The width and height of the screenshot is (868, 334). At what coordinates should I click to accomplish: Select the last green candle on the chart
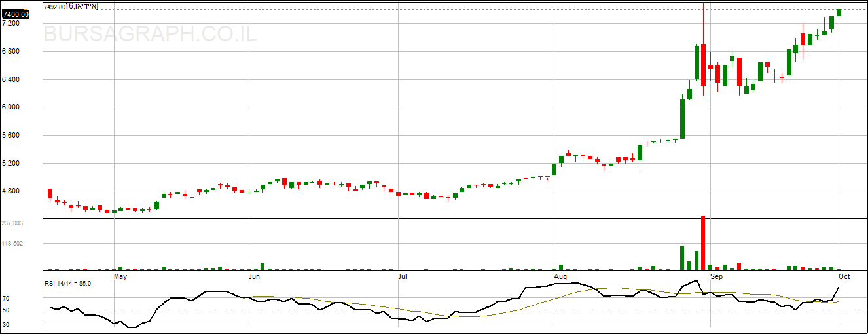(x=839, y=12)
